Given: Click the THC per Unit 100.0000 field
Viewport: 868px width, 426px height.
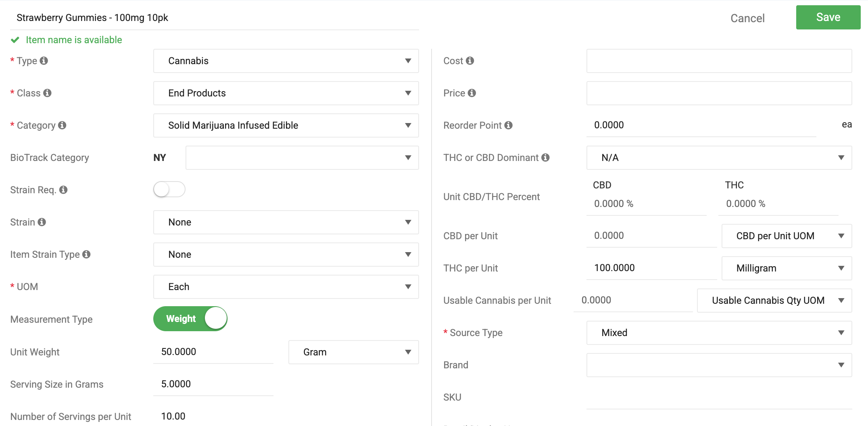Looking at the screenshot, I should [651, 268].
